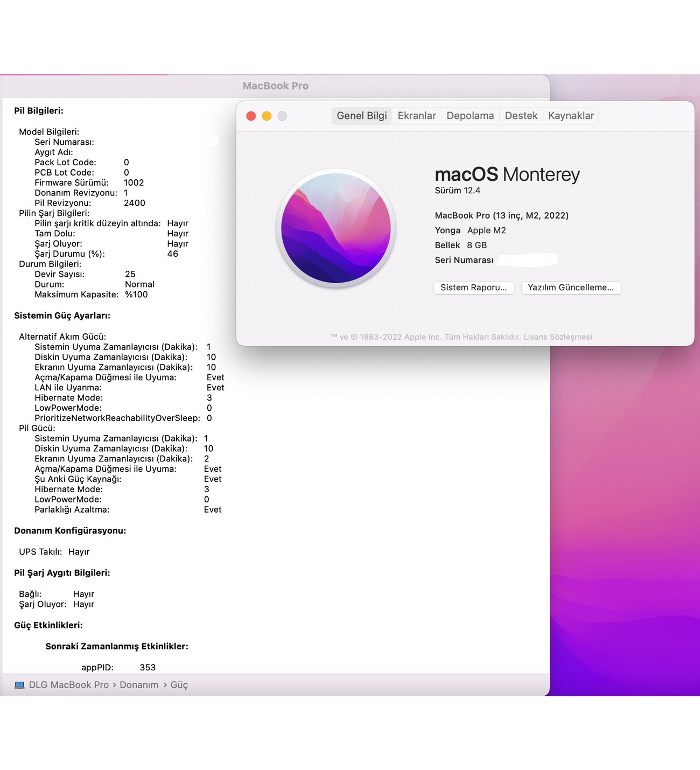
Task: Click the Durum value Normal
Action: pyautogui.click(x=139, y=284)
